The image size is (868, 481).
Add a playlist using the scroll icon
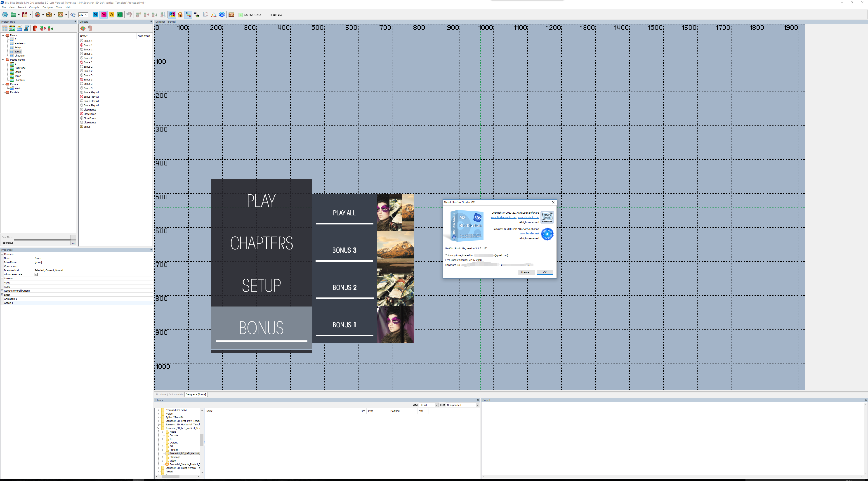coord(26,28)
